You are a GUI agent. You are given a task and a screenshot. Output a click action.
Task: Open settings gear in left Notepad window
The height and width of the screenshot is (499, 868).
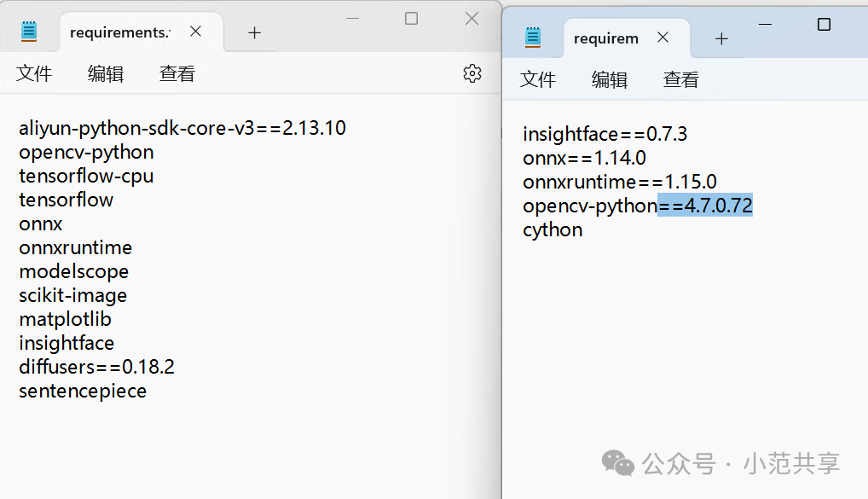472,73
